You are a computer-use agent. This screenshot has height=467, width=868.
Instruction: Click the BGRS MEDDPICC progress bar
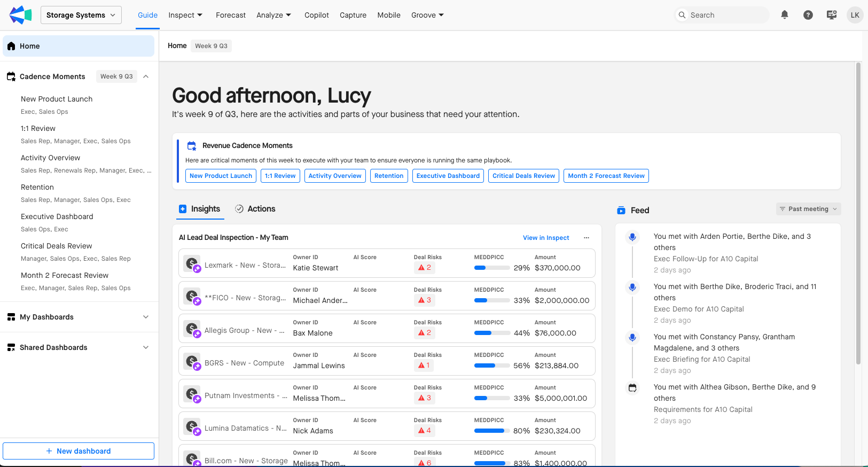point(492,365)
